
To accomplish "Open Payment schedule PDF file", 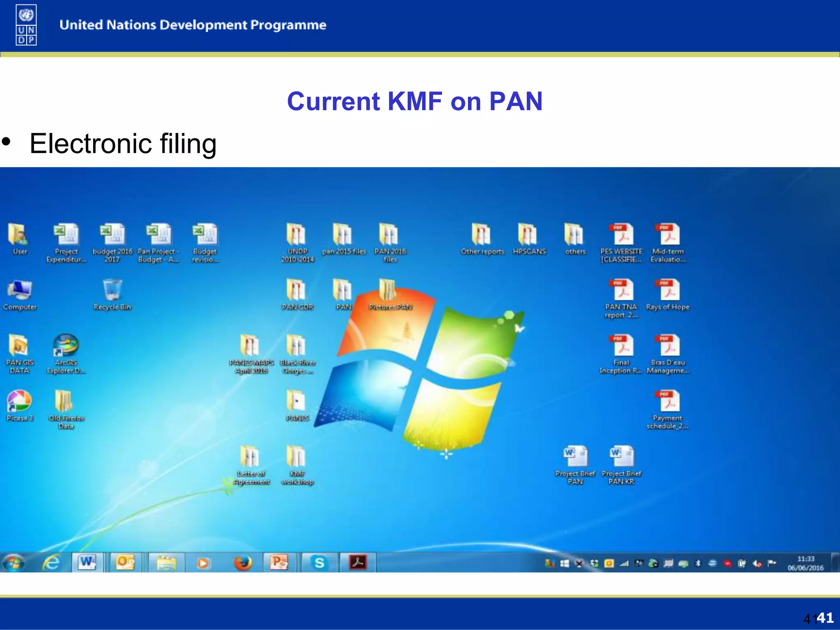I will [668, 401].
